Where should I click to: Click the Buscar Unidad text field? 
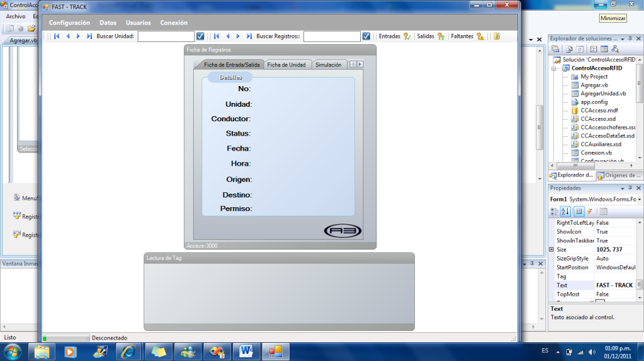click(x=166, y=36)
